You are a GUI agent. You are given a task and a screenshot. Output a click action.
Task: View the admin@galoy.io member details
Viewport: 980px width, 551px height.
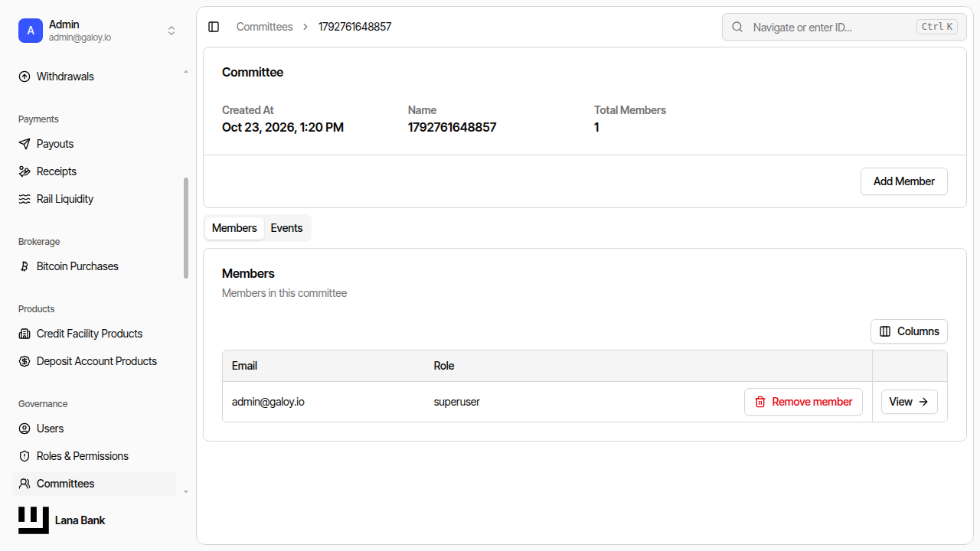pos(910,402)
